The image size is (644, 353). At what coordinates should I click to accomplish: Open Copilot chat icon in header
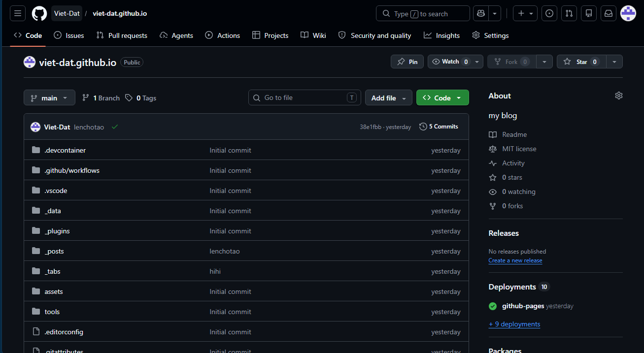click(481, 14)
